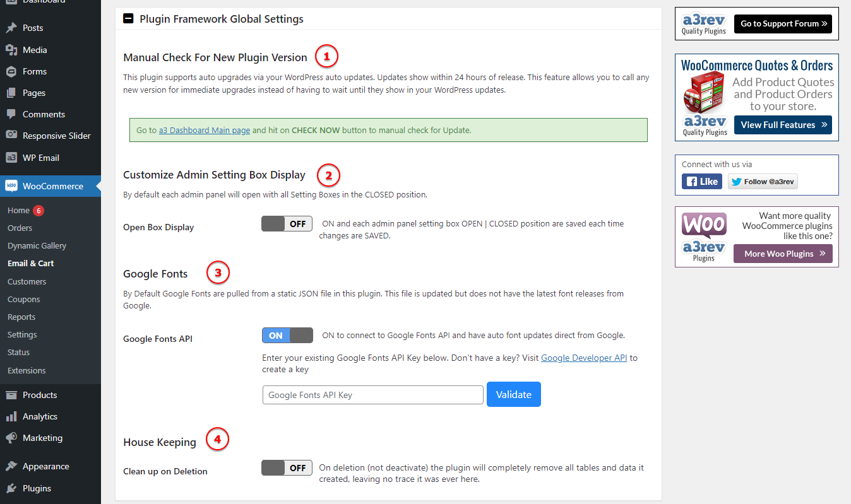851x504 pixels.
Task: Open the Coupons submenu item
Action: click(24, 299)
